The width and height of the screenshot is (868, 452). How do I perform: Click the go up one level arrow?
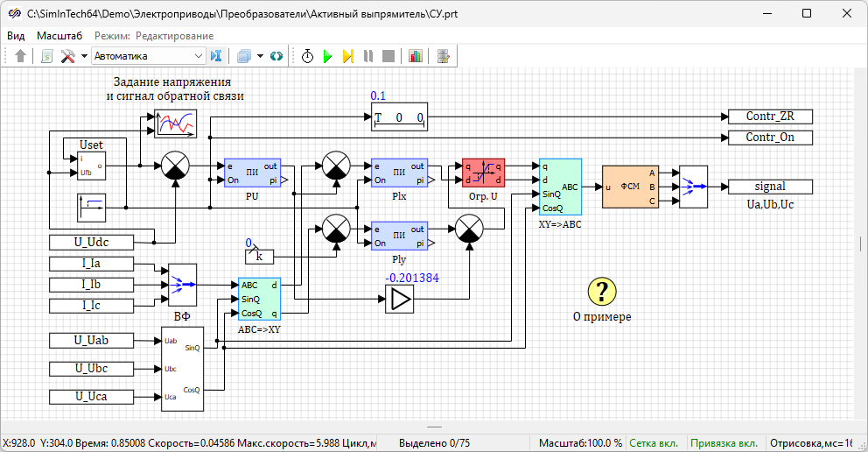(21, 56)
